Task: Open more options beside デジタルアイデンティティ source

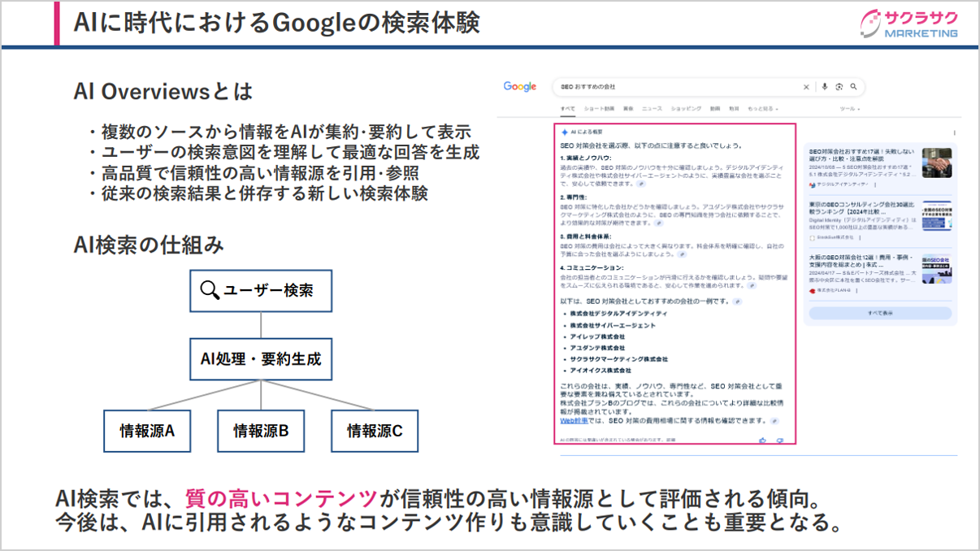Action: coord(876,184)
